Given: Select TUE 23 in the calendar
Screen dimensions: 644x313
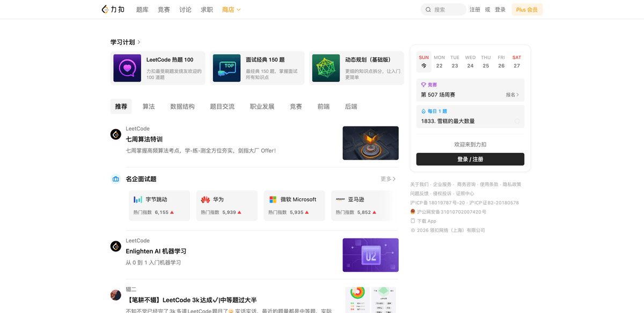Looking at the screenshot, I should coord(455,62).
